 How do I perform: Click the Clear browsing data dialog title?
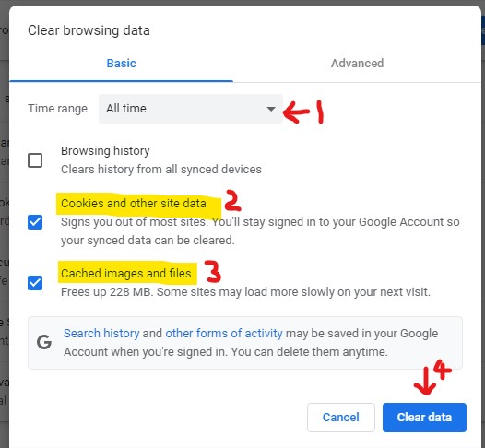(89, 30)
